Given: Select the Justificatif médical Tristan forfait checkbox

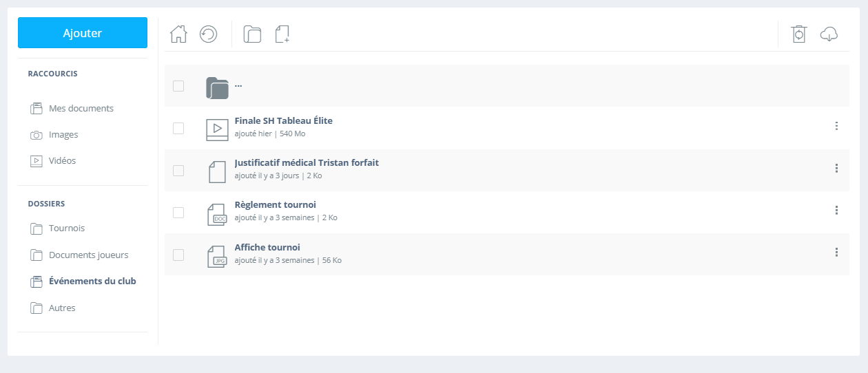Looking at the screenshot, I should click(x=178, y=170).
